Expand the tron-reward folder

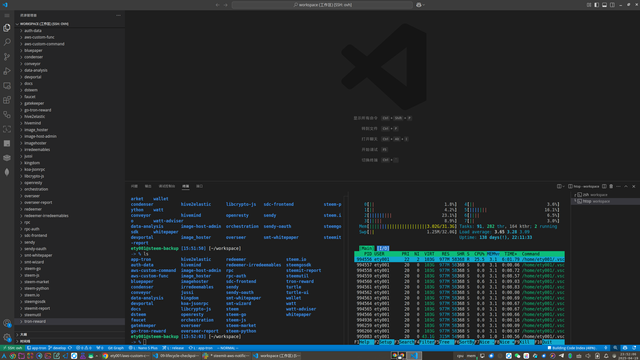pos(70,322)
